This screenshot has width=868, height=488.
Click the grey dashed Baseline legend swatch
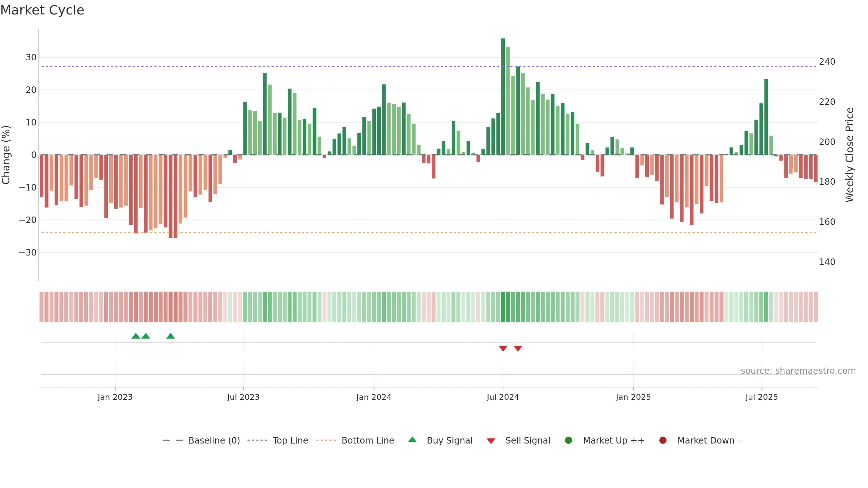173,440
